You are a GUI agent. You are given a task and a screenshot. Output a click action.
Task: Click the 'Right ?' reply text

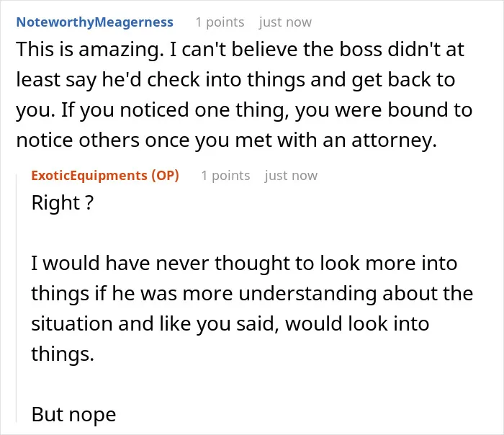pos(63,203)
